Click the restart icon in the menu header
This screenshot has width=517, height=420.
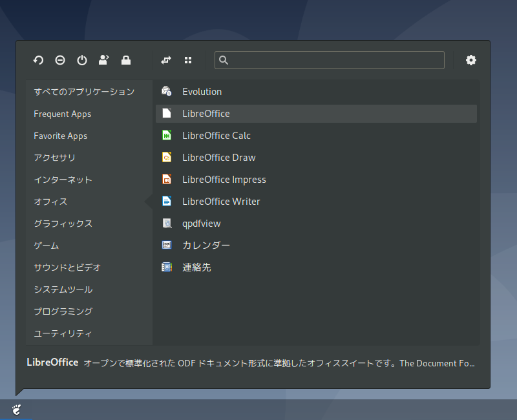click(x=38, y=60)
